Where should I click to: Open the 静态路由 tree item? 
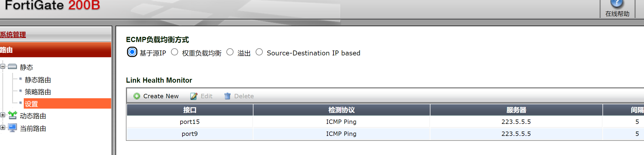(x=38, y=80)
